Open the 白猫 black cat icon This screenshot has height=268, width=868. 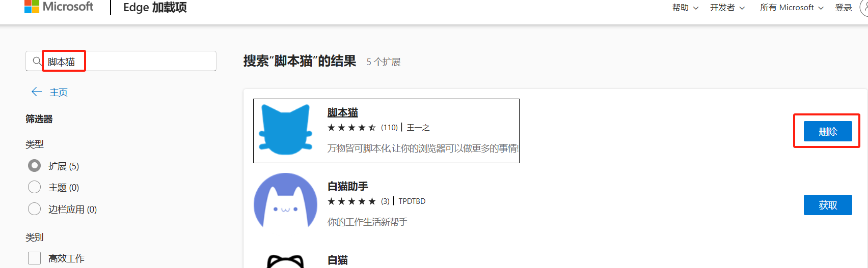pyautogui.click(x=285, y=261)
